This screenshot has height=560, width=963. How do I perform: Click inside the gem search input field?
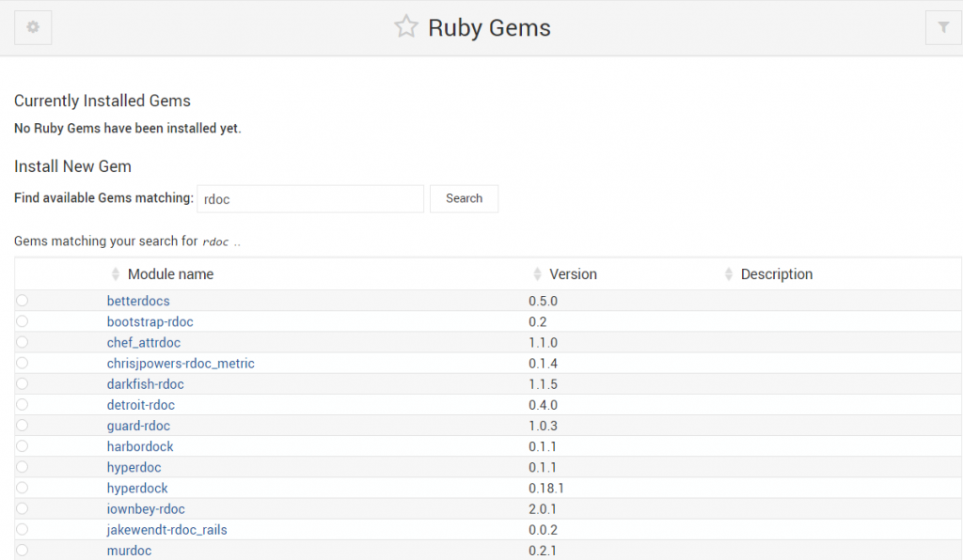click(x=310, y=198)
